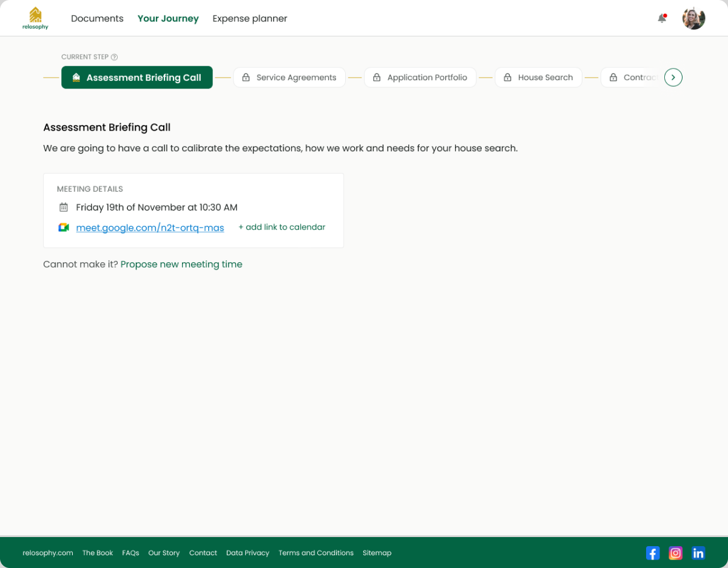Click the Google Meet icon
The height and width of the screenshot is (568, 728).
(63, 228)
